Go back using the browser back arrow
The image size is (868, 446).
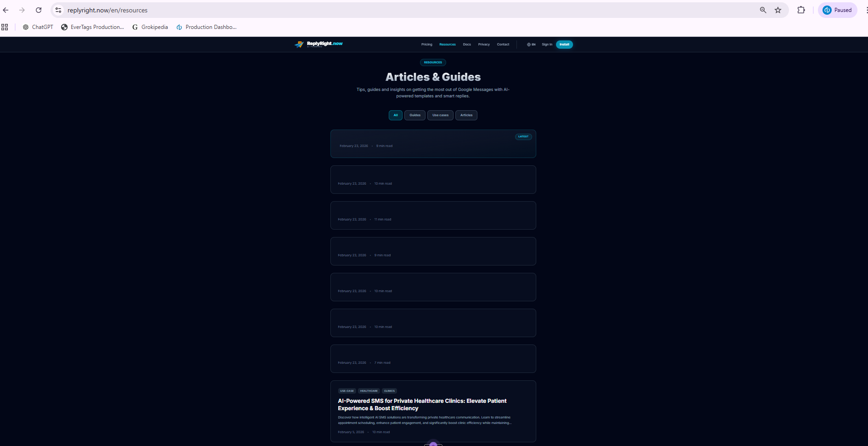click(x=6, y=10)
